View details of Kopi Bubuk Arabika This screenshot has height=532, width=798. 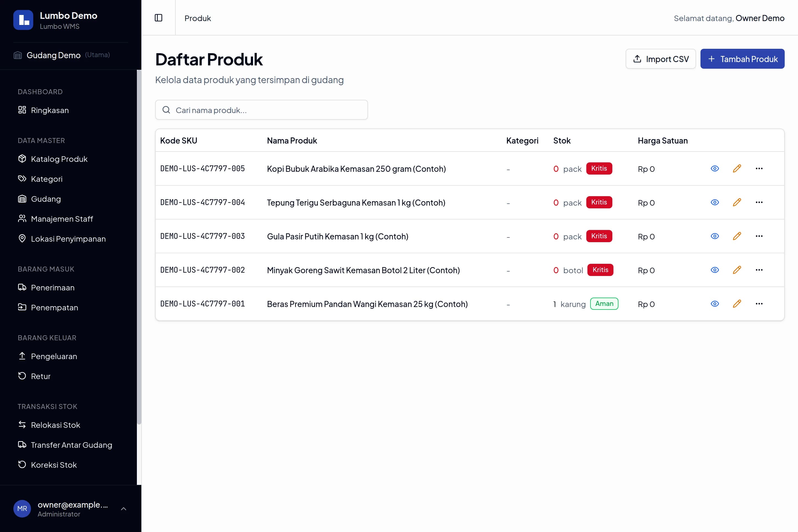click(x=715, y=169)
